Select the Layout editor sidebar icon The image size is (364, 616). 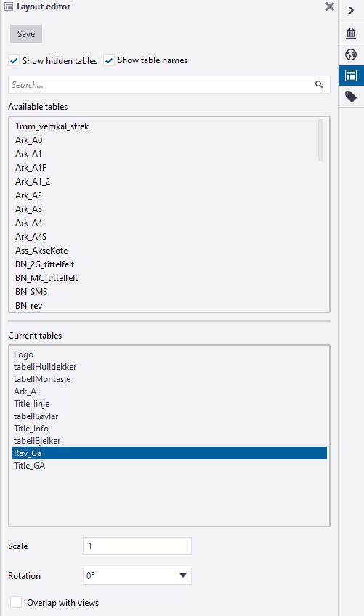click(351, 75)
